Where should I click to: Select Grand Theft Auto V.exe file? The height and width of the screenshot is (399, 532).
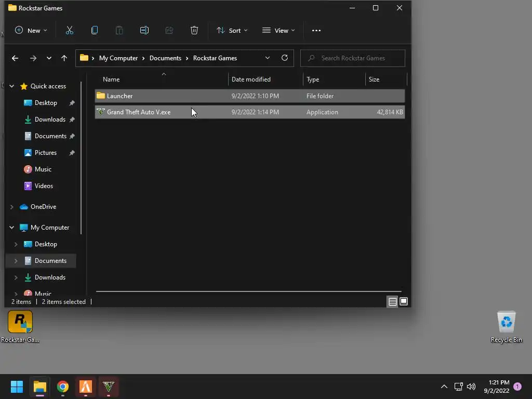point(250,112)
